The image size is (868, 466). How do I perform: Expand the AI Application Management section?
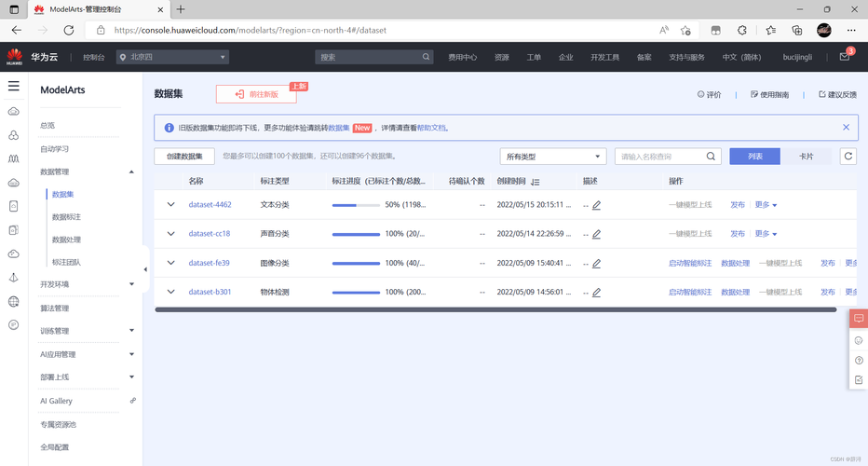[x=131, y=354]
